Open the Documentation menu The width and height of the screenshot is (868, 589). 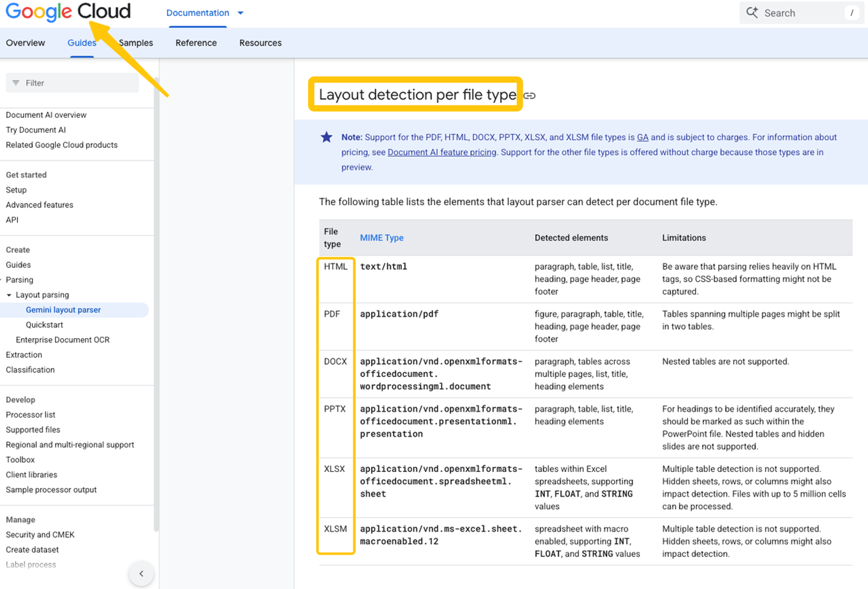197,13
